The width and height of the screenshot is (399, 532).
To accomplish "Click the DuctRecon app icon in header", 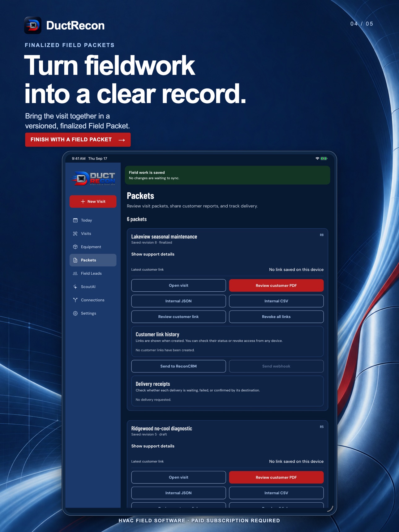I will click(x=33, y=25).
